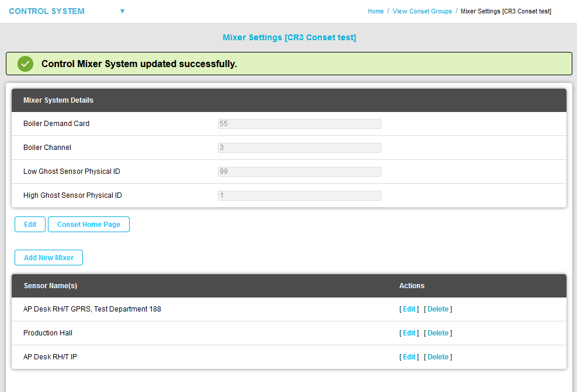
Task: Click the Boiler Channel input field
Action: [299, 148]
